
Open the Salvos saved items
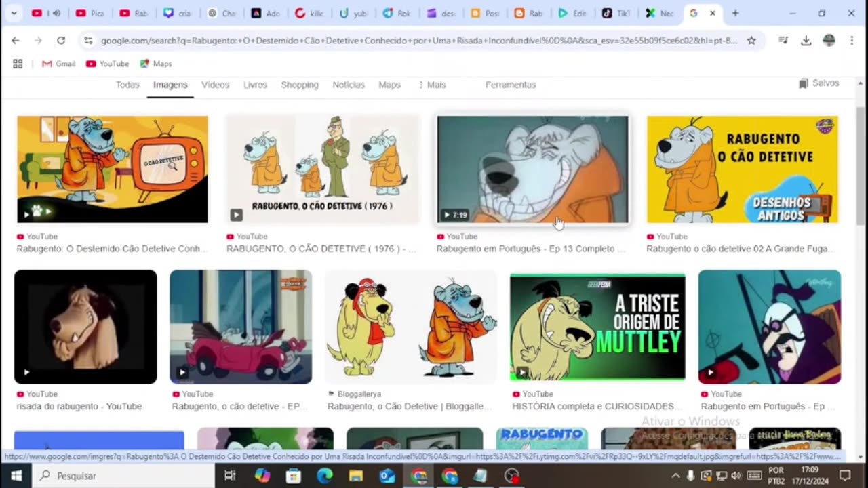(819, 83)
